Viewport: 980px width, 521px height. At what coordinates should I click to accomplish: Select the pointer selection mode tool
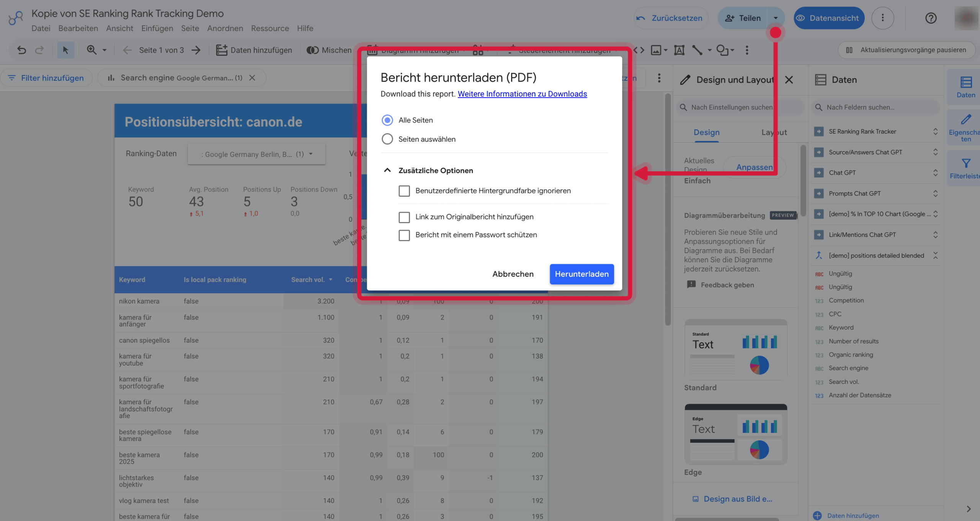coord(65,50)
